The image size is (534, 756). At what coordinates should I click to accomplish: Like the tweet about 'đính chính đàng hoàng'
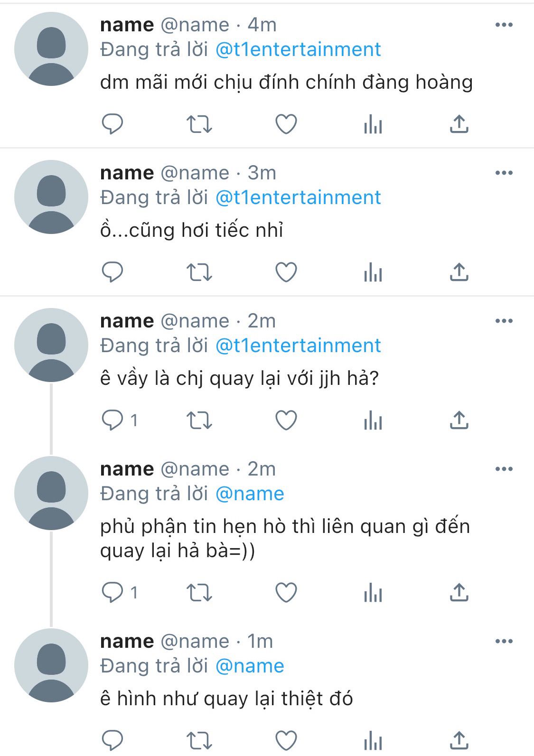tap(286, 124)
